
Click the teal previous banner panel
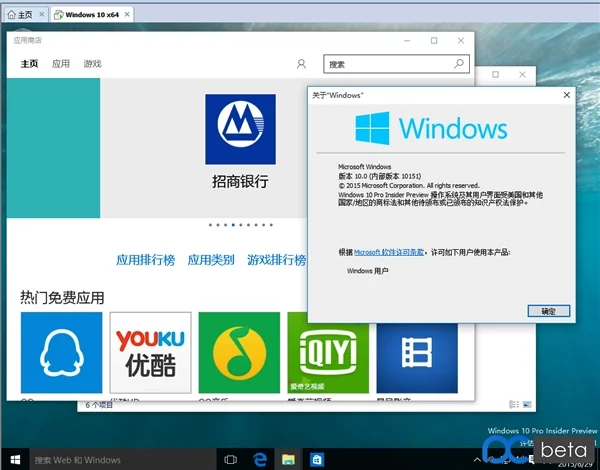point(53,148)
